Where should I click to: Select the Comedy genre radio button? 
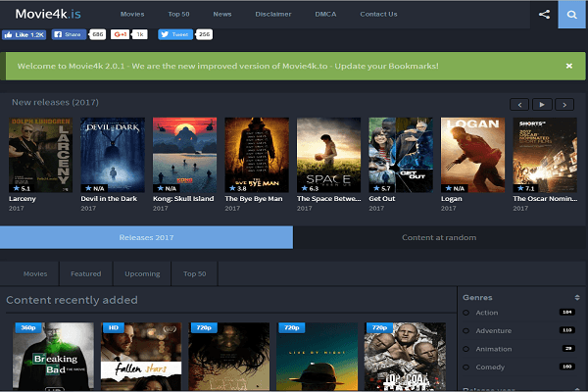pyautogui.click(x=466, y=367)
